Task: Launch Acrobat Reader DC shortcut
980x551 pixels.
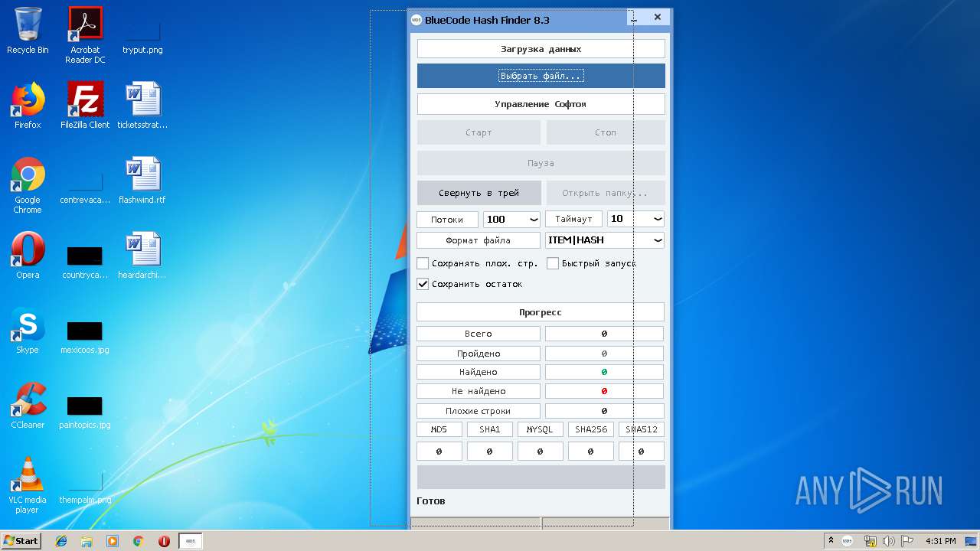Action: point(85,34)
